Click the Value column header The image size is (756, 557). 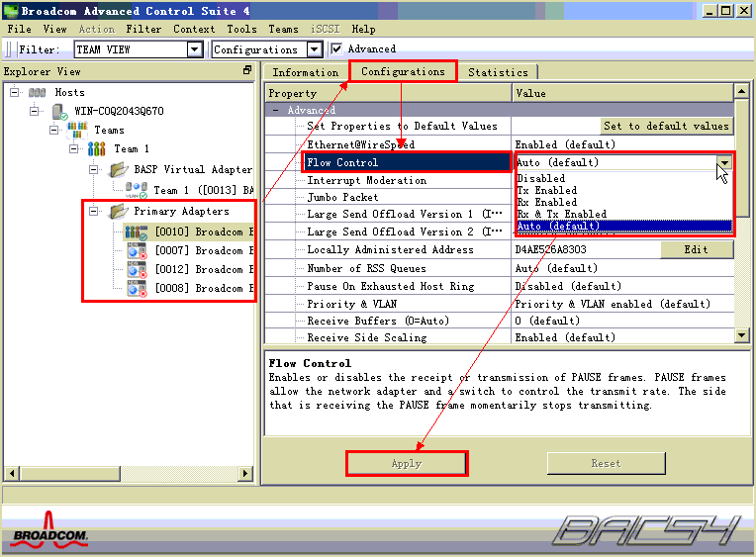tap(623, 93)
